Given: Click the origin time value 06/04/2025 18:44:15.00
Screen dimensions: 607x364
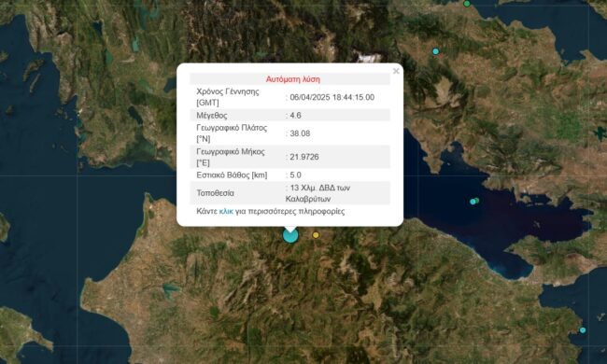Looking at the screenshot, I should pos(332,97).
